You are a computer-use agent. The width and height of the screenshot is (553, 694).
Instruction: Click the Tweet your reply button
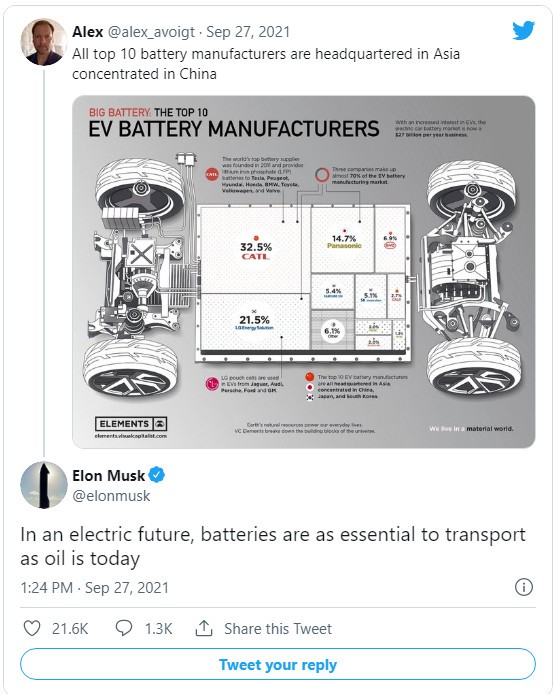[278, 664]
